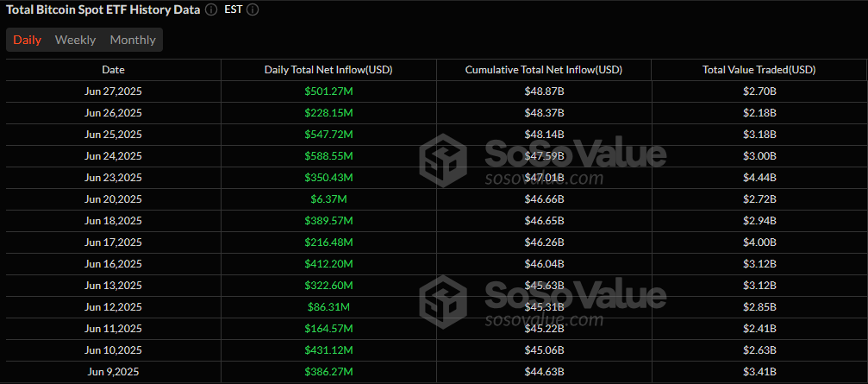
Task: Switch to the Weekly tab
Action: pyautogui.click(x=75, y=41)
